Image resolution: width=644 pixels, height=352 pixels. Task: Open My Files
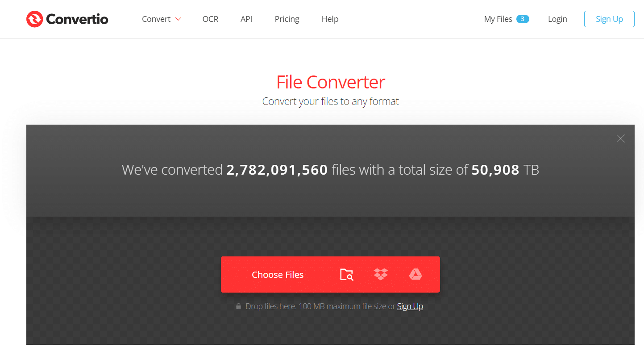(x=498, y=19)
